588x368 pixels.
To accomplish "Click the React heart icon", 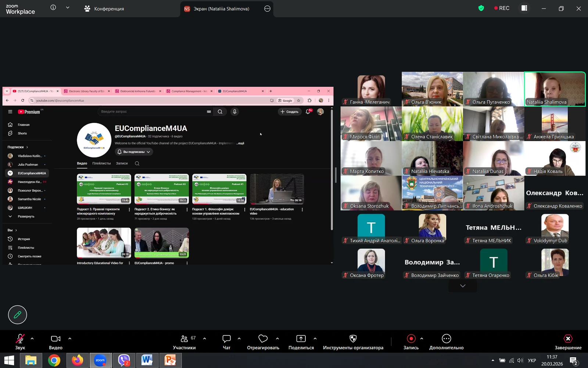I will point(263,339).
